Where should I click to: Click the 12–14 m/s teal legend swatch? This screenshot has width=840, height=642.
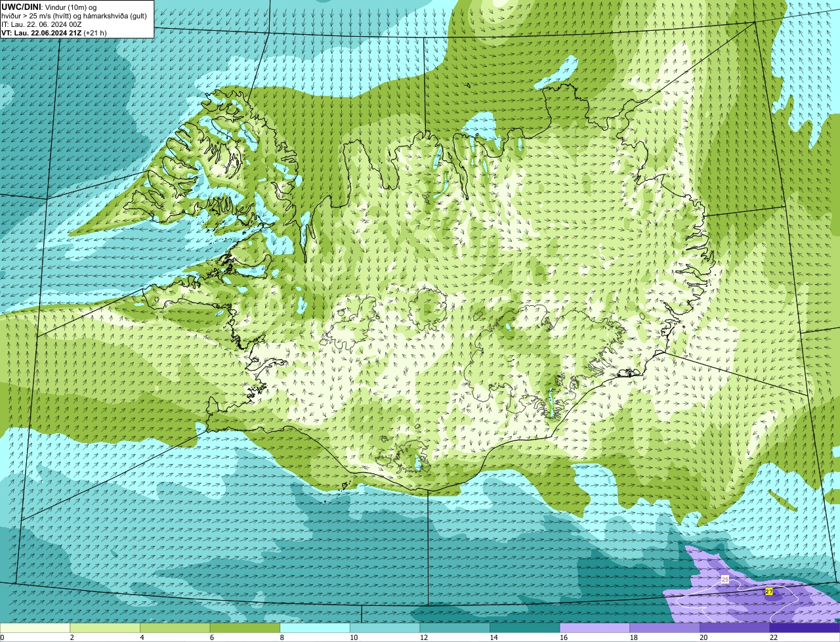click(x=455, y=628)
